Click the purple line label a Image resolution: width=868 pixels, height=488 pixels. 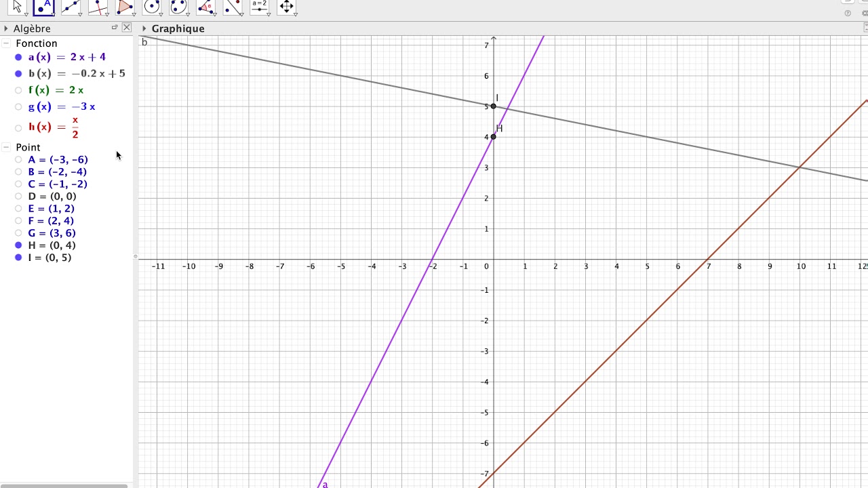[x=325, y=484]
